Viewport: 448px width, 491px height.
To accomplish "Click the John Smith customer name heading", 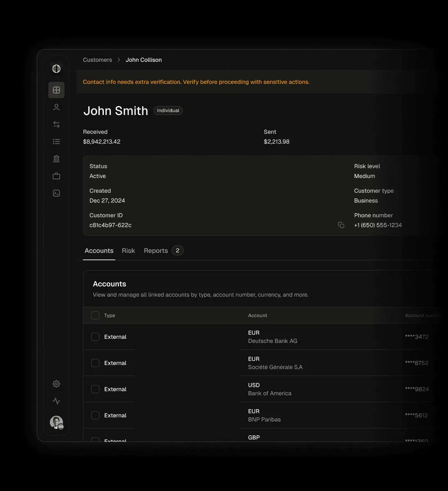I will (x=116, y=110).
